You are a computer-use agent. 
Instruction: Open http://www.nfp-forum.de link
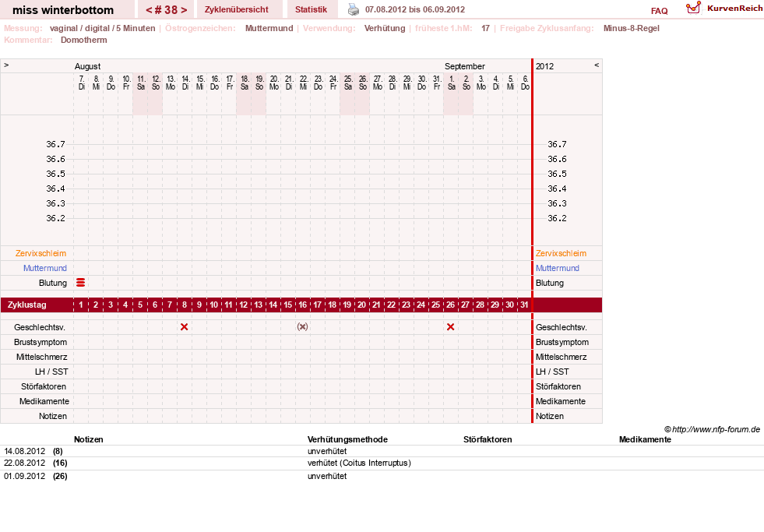(716, 429)
